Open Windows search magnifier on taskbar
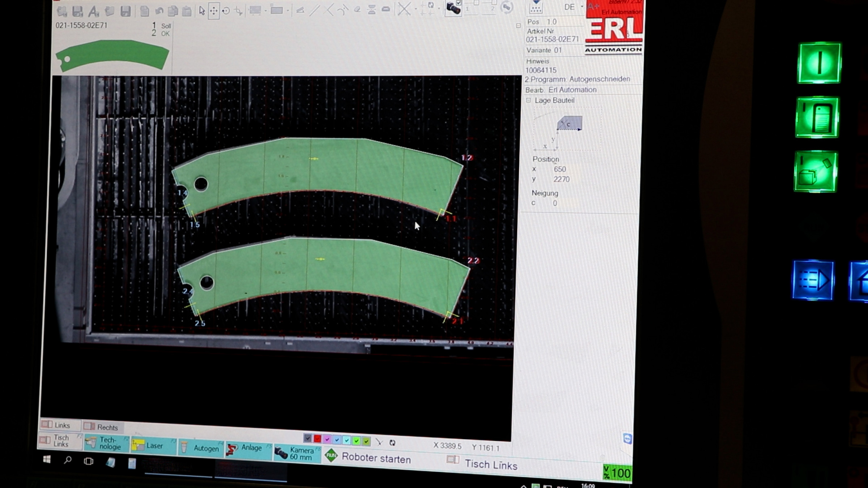 68,460
